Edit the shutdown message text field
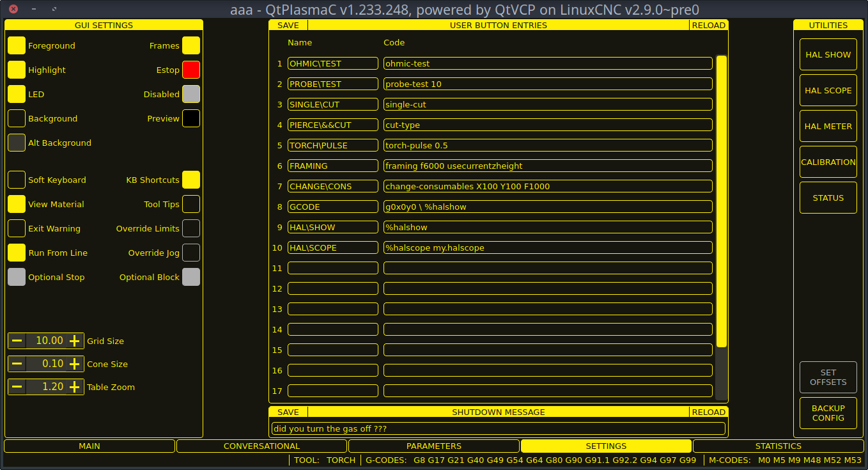868x470 pixels. [x=498, y=428]
